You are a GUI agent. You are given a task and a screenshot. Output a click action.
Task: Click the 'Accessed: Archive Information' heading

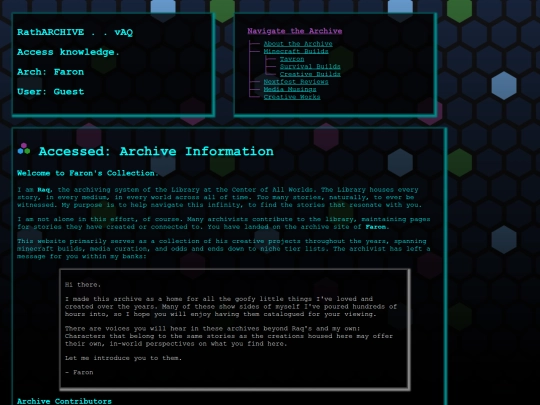(156, 151)
